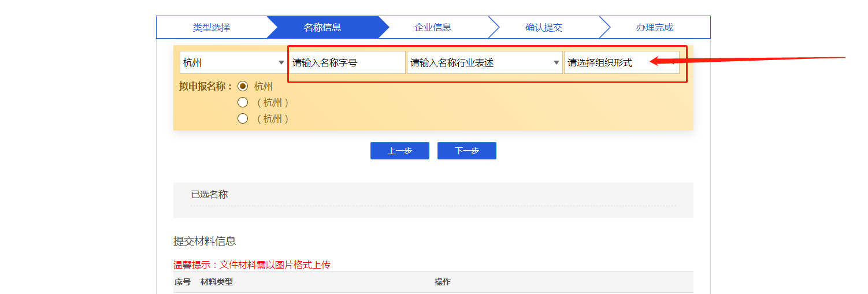Click the red 温馨提示 notice text
The image size is (868, 294).
click(x=252, y=265)
